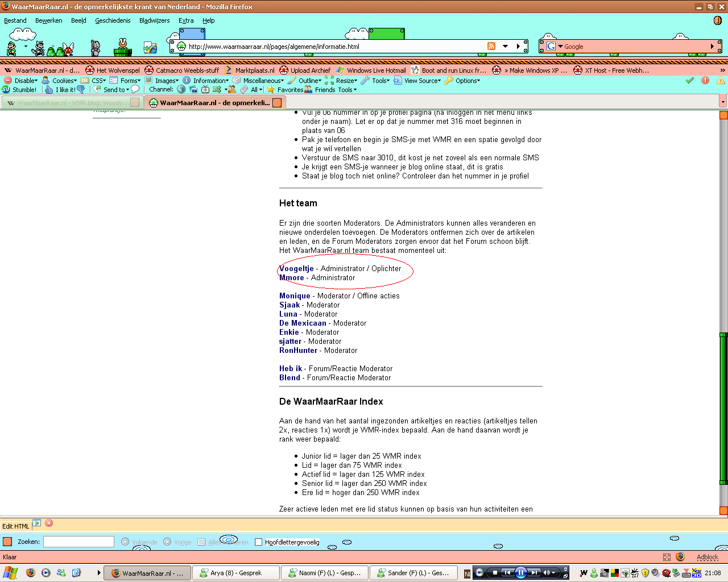The height and width of the screenshot is (582, 728).
Task: Click the piranha plant pipe toolbar icon
Action: tap(122, 47)
